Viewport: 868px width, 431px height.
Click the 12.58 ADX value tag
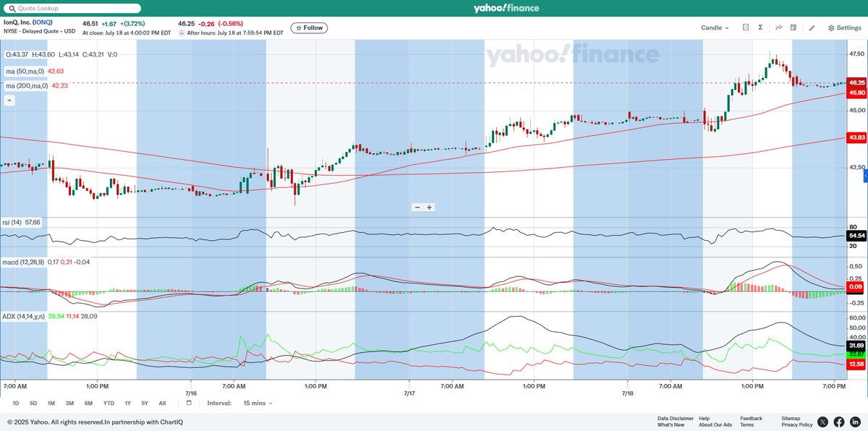pyautogui.click(x=857, y=364)
